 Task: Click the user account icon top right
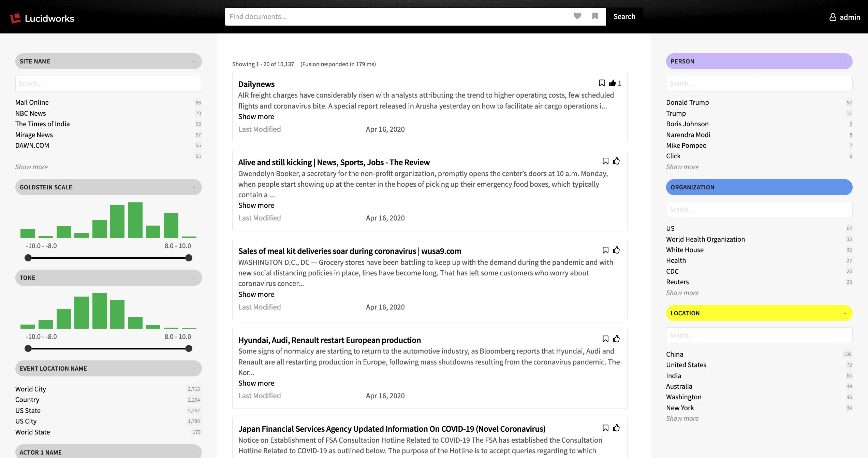click(x=833, y=15)
